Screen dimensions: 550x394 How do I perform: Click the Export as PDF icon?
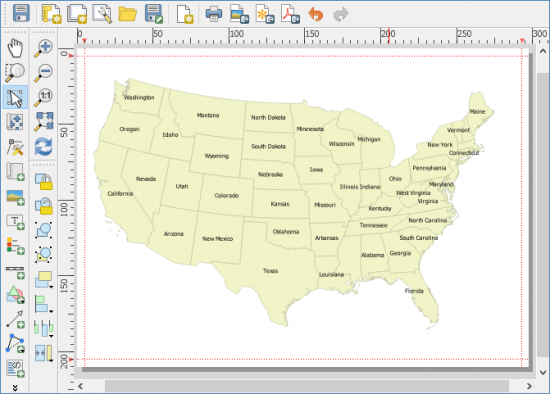(291, 14)
